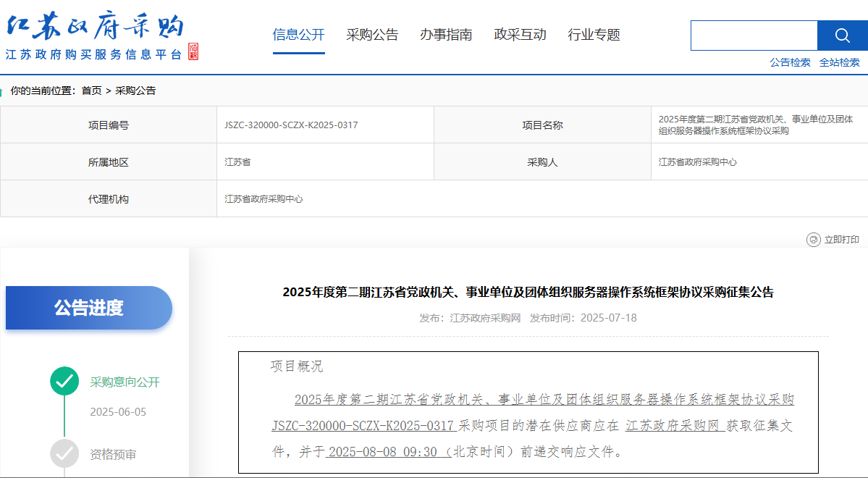Open the 采购公告 navigation menu

coord(372,35)
